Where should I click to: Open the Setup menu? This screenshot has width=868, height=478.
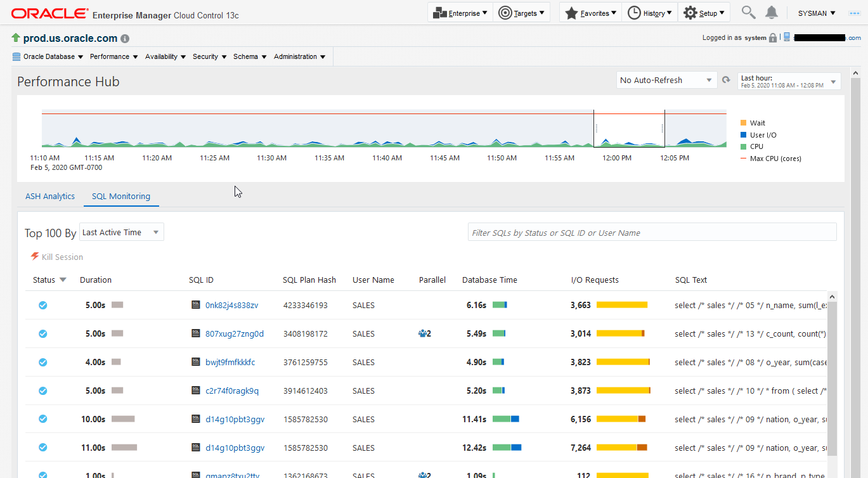click(704, 13)
